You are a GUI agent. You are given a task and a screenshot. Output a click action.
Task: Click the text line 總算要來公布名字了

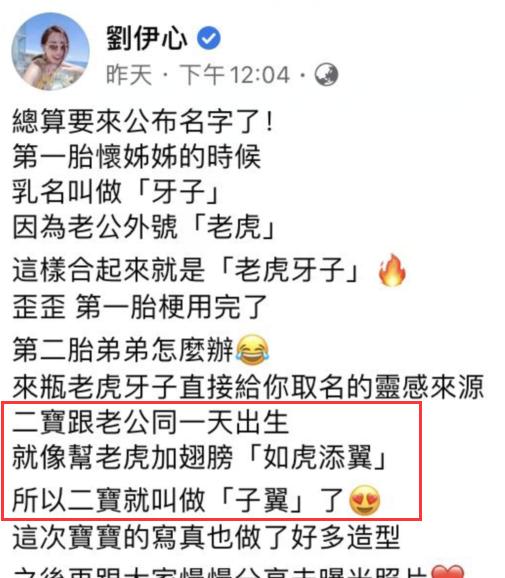[143, 121]
